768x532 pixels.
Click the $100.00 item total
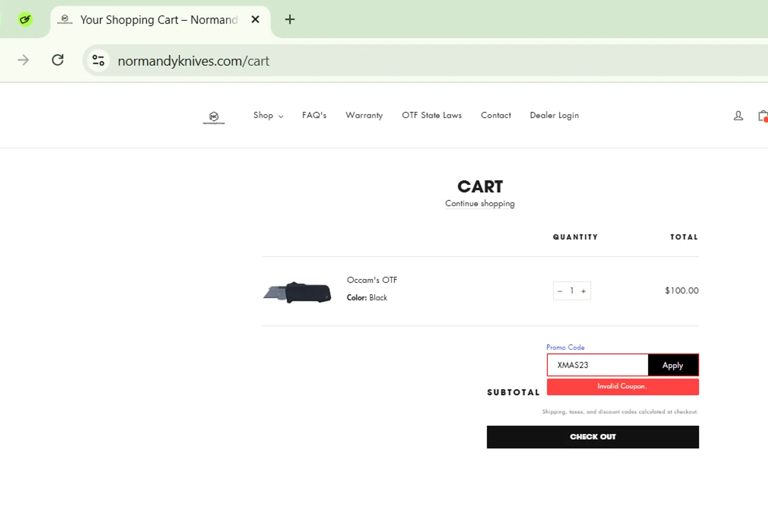tap(681, 291)
